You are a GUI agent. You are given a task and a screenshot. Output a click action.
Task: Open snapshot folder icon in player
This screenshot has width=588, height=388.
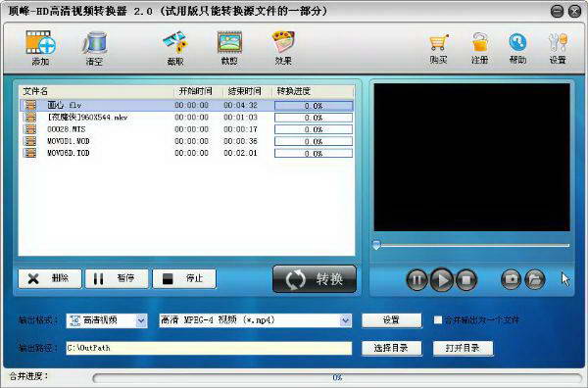click(534, 279)
